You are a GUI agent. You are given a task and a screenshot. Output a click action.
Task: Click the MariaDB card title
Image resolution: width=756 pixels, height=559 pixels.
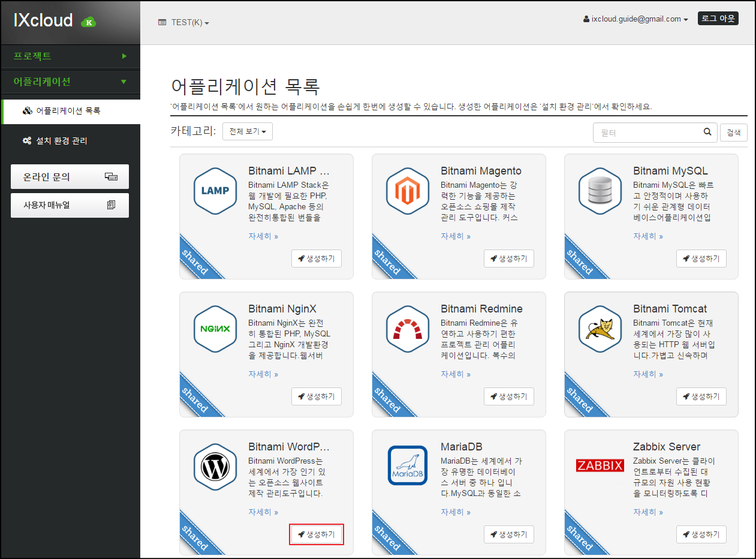tap(462, 447)
